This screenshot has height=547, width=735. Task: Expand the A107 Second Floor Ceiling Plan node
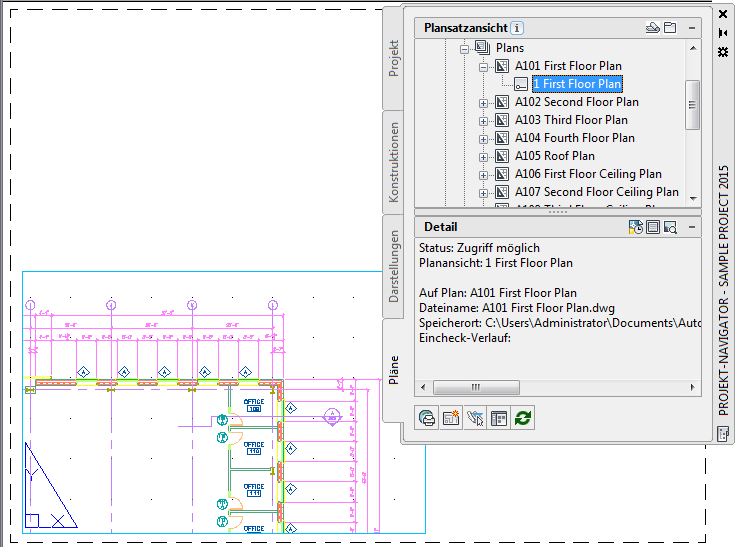[483, 194]
